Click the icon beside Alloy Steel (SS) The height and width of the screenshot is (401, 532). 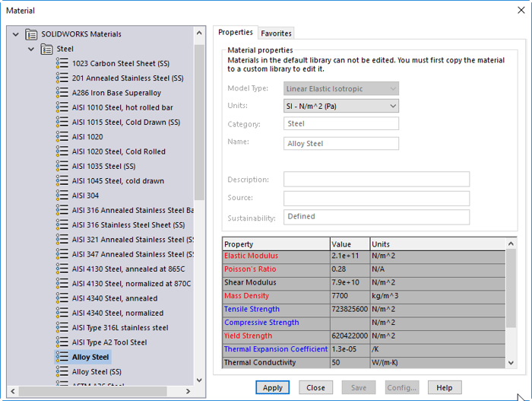pyautogui.click(x=62, y=372)
